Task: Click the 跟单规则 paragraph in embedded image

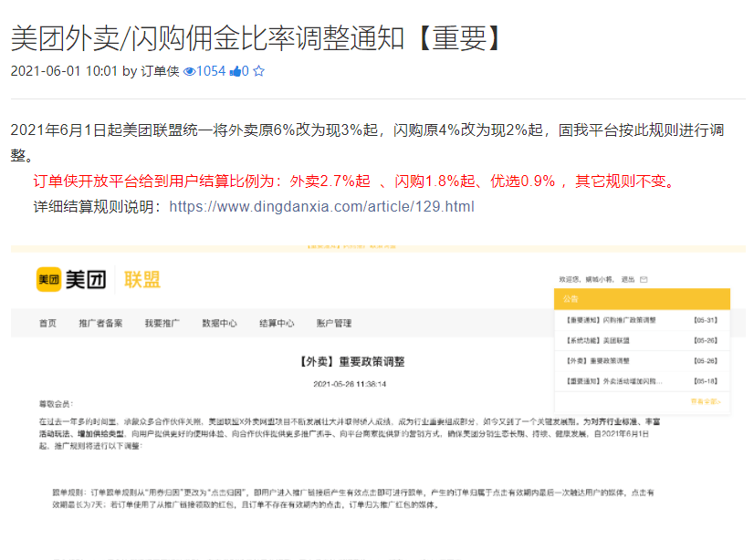Action: pyautogui.click(x=353, y=499)
